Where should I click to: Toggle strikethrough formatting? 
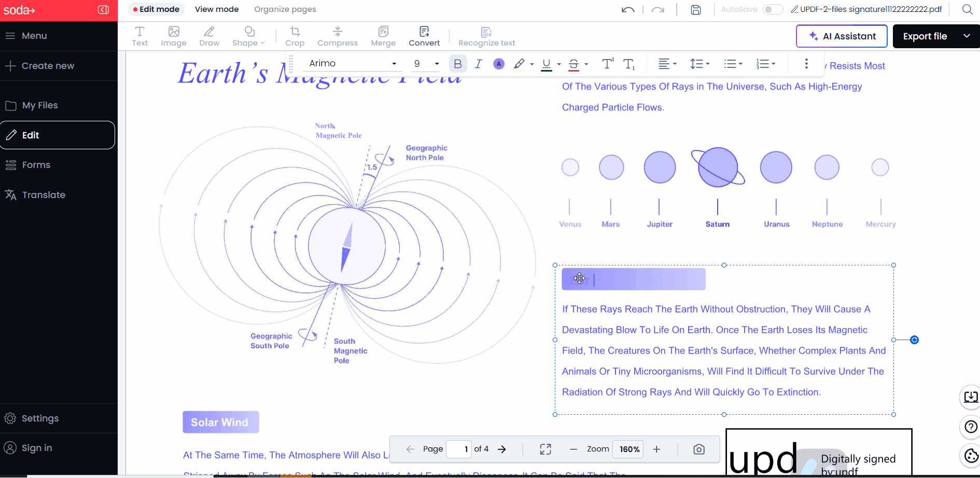point(573,64)
